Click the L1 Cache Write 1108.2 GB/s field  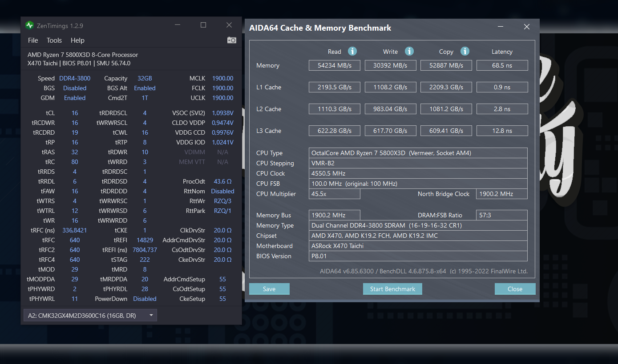click(390, 87)
